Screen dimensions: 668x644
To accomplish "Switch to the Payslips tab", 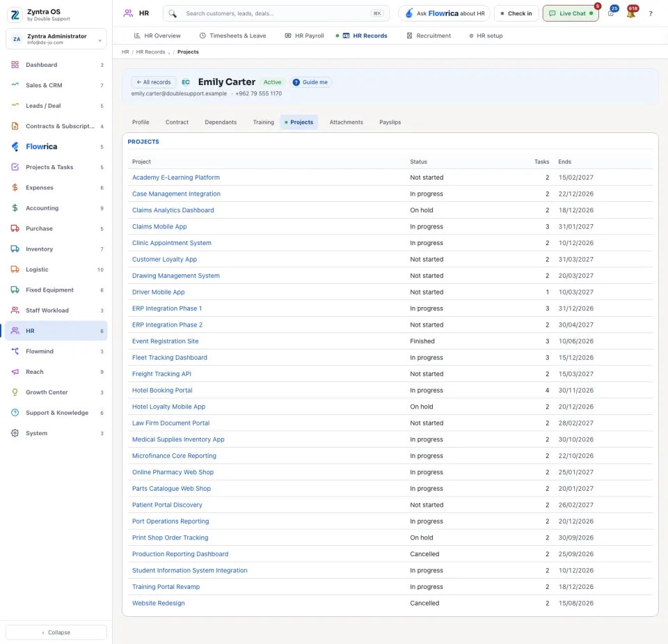I will [390, 123].
